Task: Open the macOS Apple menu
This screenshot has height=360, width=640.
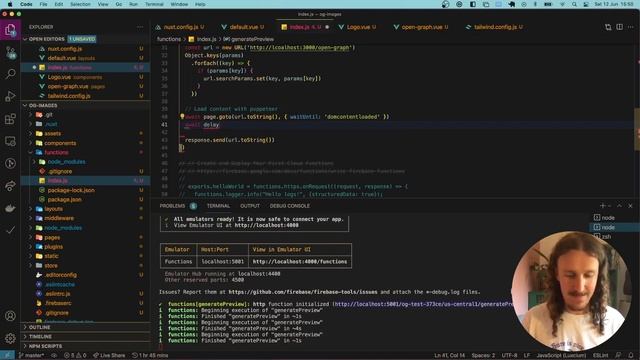Action: click(x=10, y=4)
